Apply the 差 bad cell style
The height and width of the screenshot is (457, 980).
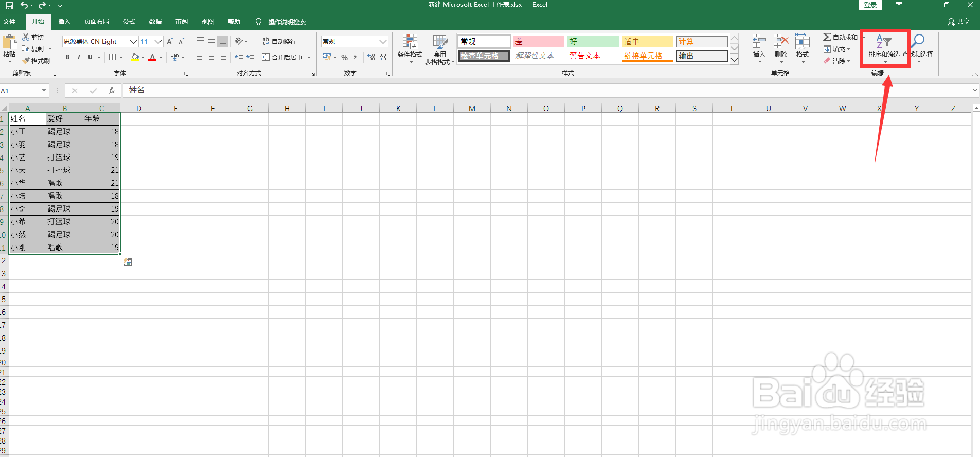point(538,41)
